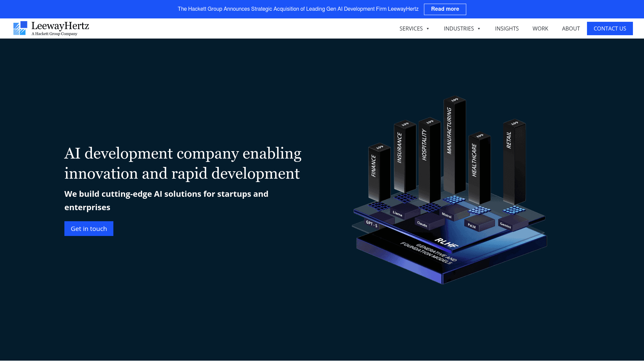Viewport: 644px width, 362px height.
Task: Open the ABOUT page from navigation
Action: 571,28
